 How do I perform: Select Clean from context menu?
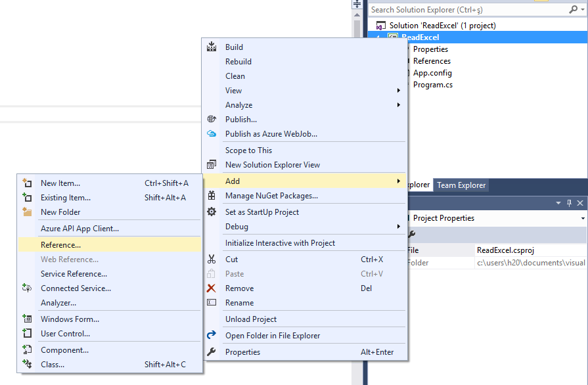pyautogui.click(x=305, y=76)
